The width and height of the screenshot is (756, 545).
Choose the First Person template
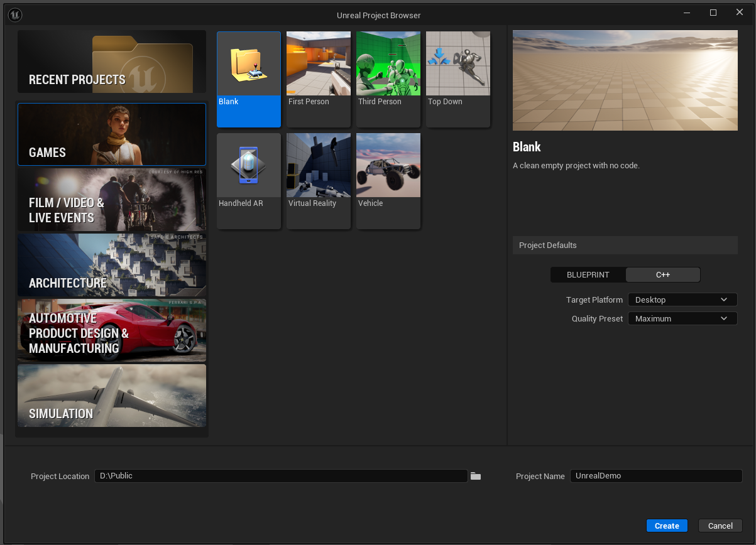click(x=319, y=79)
